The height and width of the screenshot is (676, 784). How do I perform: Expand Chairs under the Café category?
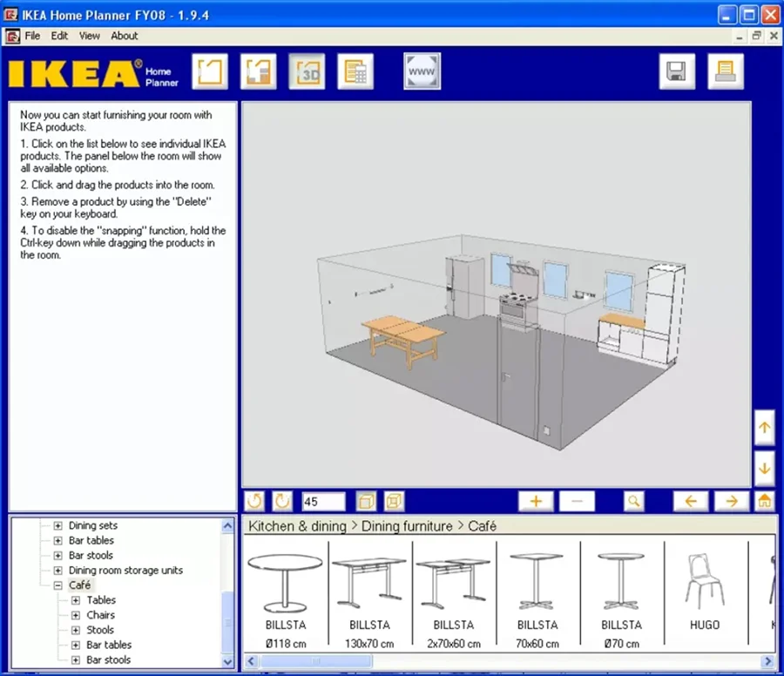(x=76, y=615)
